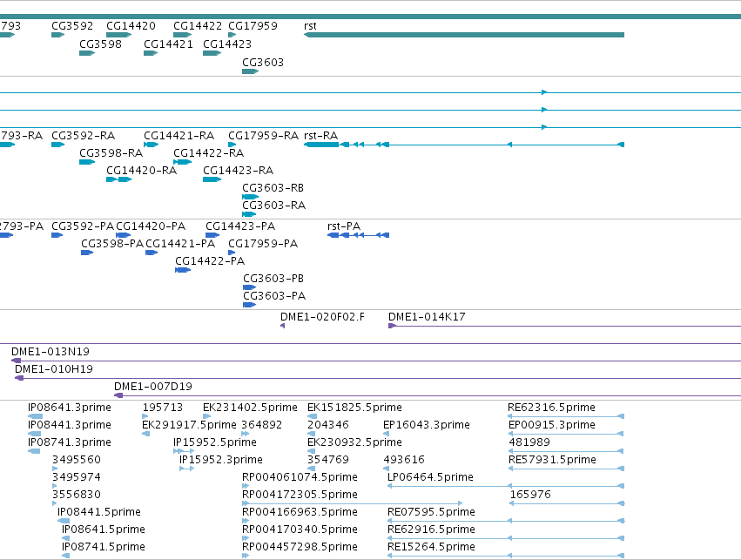The width and height of the screenshot is (741, 560).
Task: Select the 364892 EST label
Action: (x=261, y=425)
